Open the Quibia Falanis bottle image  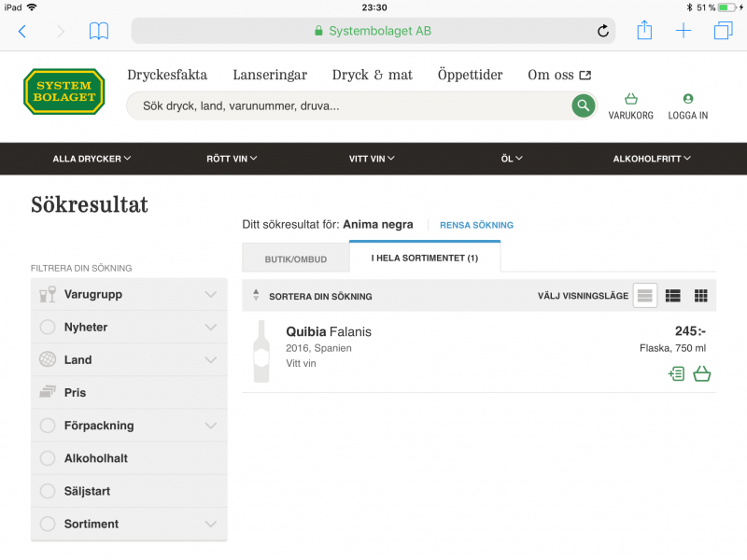pos(261,352)
